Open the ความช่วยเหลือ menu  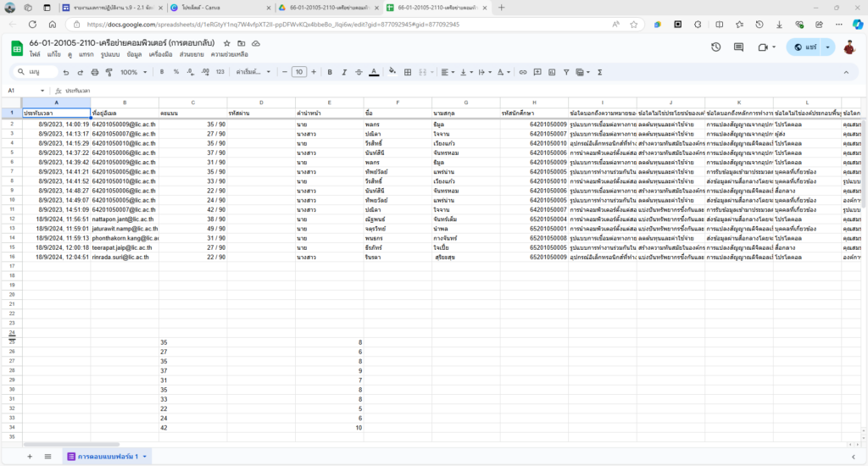click(x=229, y=54)
